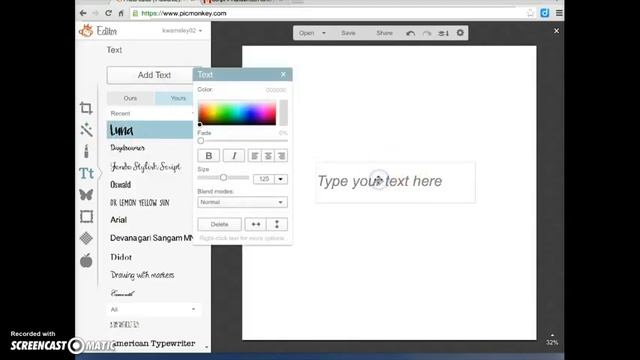Click the redo arrow in top toolbar
This screenshot has width=640, height=360.
(427, 33)
